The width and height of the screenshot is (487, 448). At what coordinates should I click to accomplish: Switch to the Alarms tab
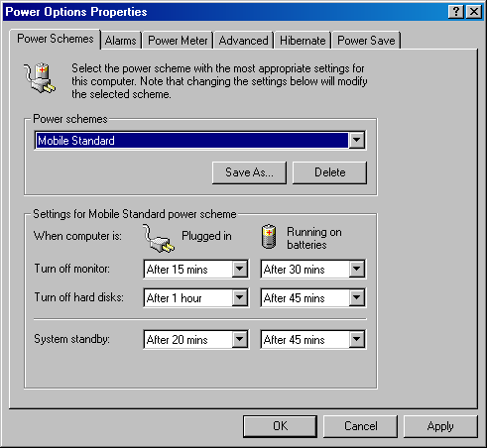[x=121, y=41]
